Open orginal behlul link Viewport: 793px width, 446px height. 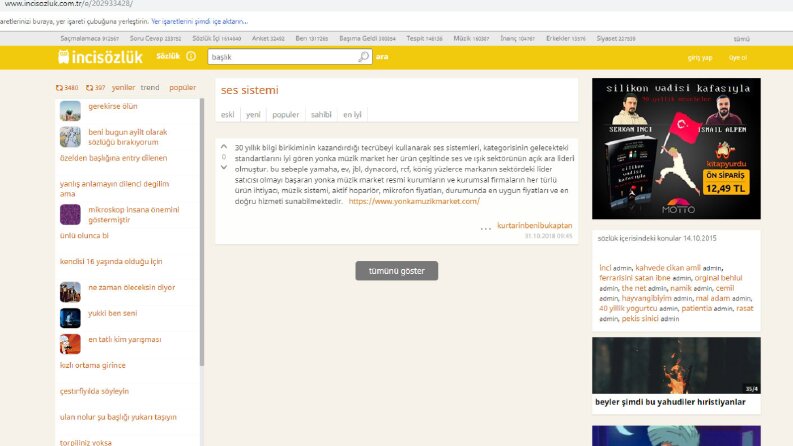point(718,278)
